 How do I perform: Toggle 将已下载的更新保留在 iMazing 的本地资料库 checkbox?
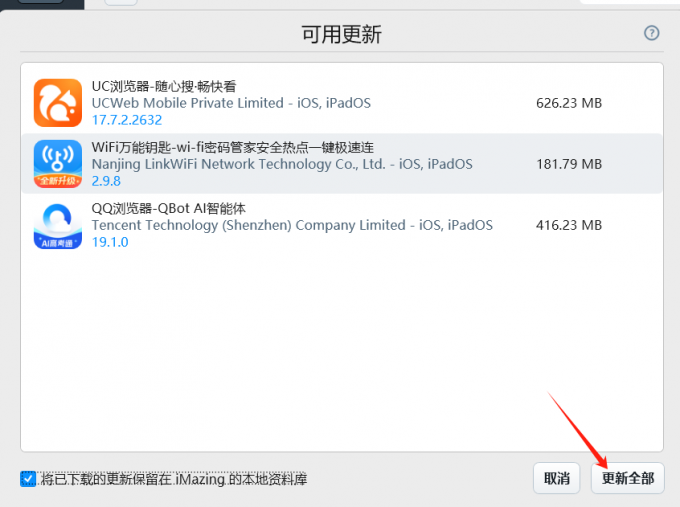pyautogui.click(x=28, y=479)
